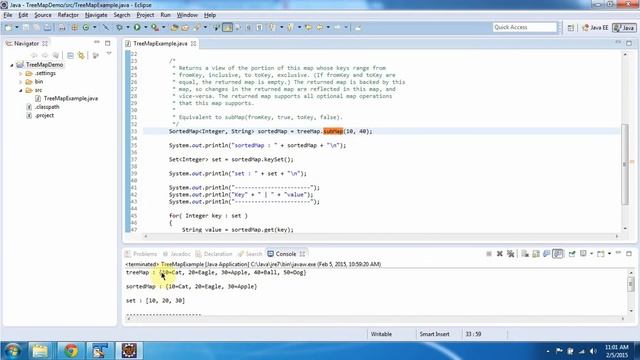
Task: Switch to the Javadoc tab
Action: 177,254
